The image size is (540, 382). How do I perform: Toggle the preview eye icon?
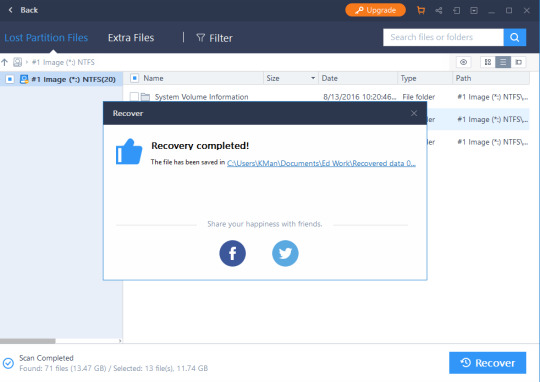pos(464,62)
